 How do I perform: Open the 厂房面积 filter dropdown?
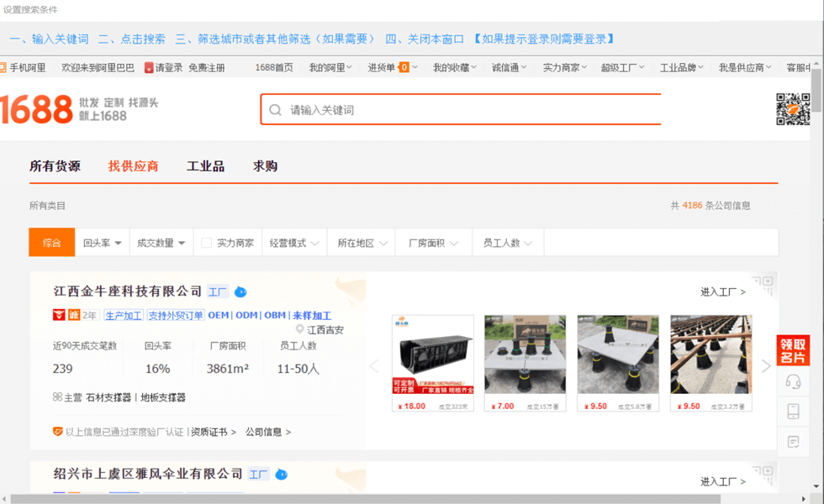[x=434, y=243]
